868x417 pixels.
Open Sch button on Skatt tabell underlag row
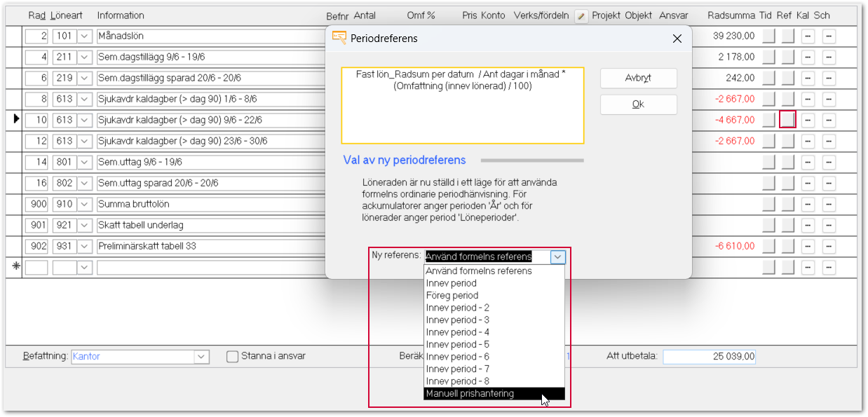[x=829, y=225]
